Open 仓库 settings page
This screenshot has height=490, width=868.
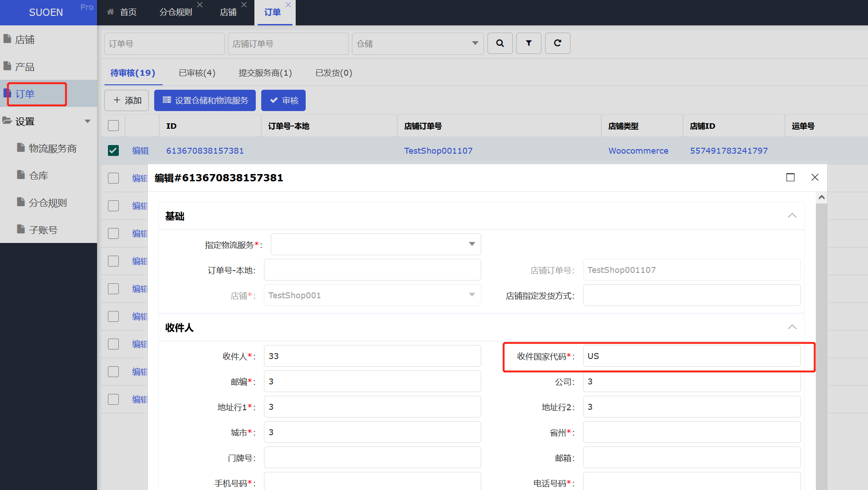click(x=49, y=175)
